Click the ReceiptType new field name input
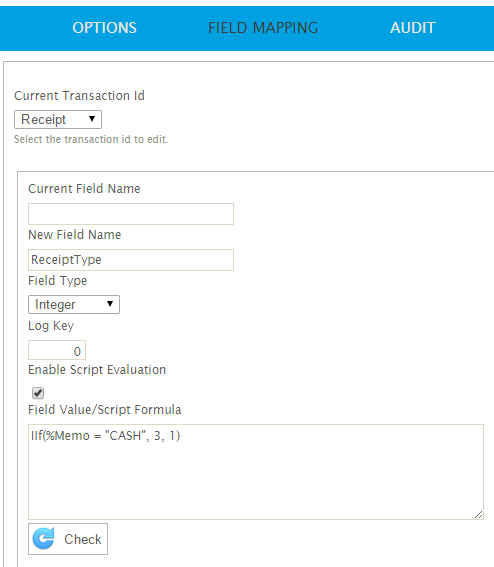 [131, 260]
